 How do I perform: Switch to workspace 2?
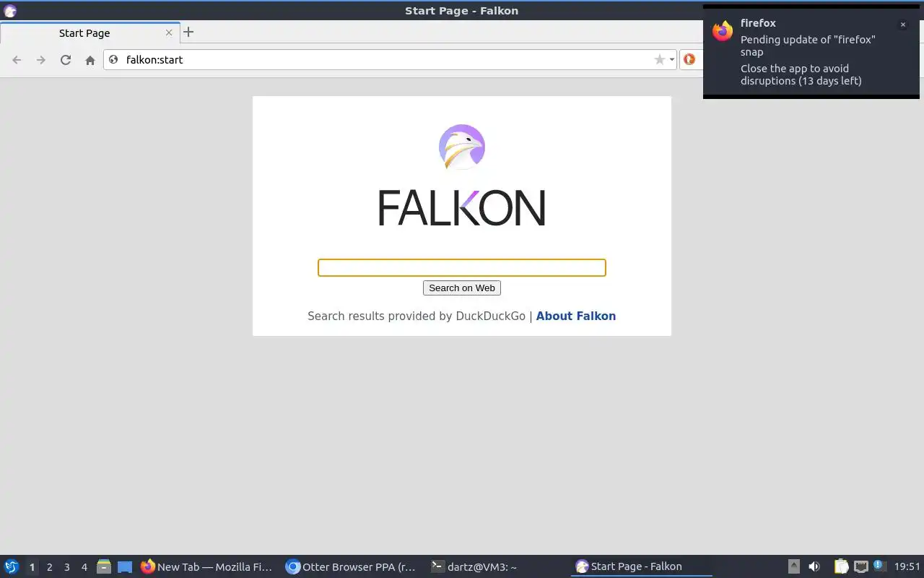[49, 567]
